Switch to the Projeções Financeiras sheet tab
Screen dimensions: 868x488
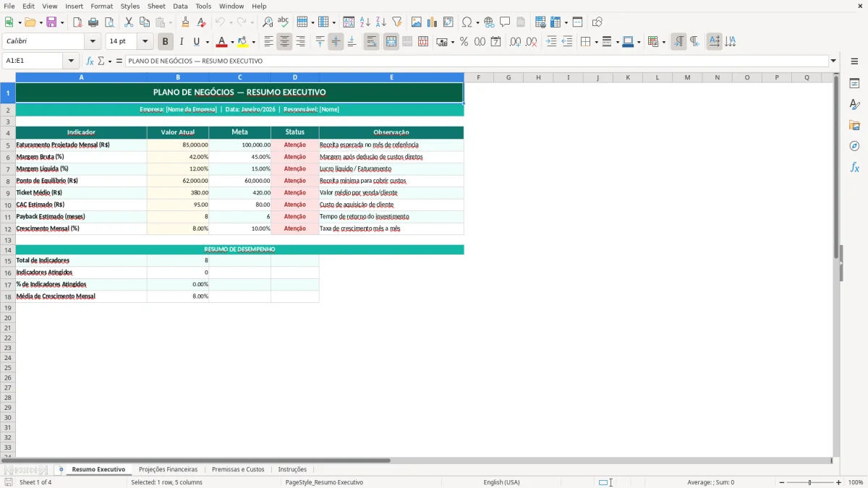tap(168, 470)
